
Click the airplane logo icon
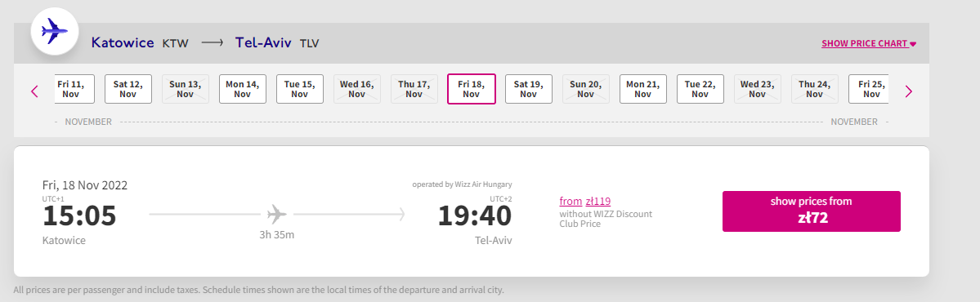(55, 30)
